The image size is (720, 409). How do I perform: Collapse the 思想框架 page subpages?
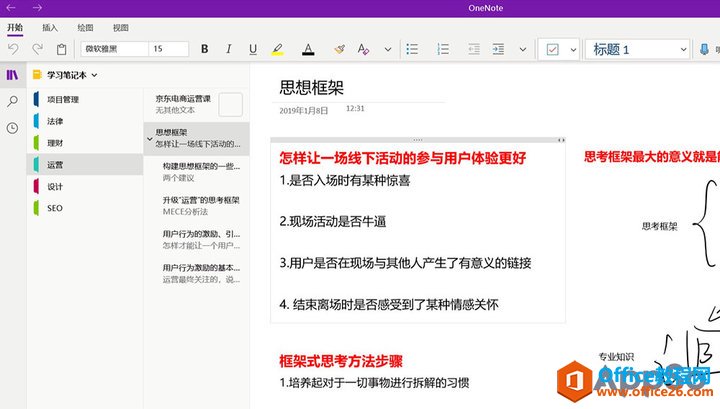pos(149,137)
